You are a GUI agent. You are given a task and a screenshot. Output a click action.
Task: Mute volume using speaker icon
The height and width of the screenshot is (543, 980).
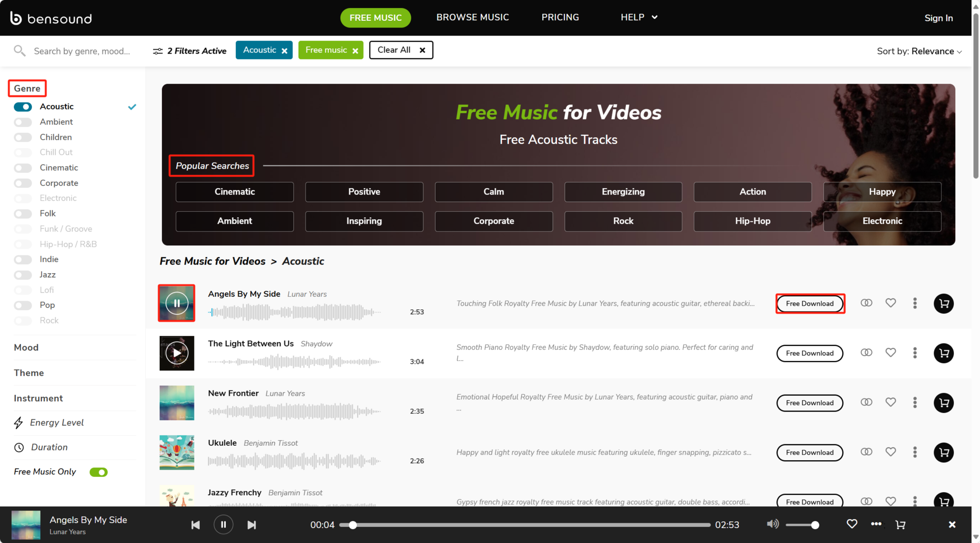click(772, 524)
